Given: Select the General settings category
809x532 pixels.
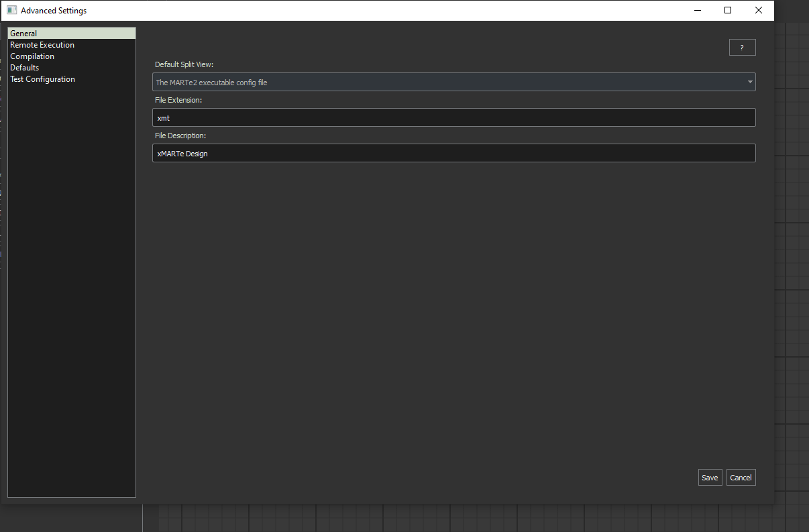Looking at the screenshot, I should point(24,34).
